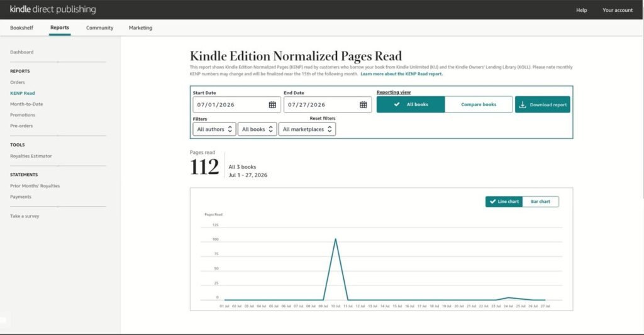Click the 112 pages read total
Viewport: 644px width, 335px height.
click(x=204, y=167)
